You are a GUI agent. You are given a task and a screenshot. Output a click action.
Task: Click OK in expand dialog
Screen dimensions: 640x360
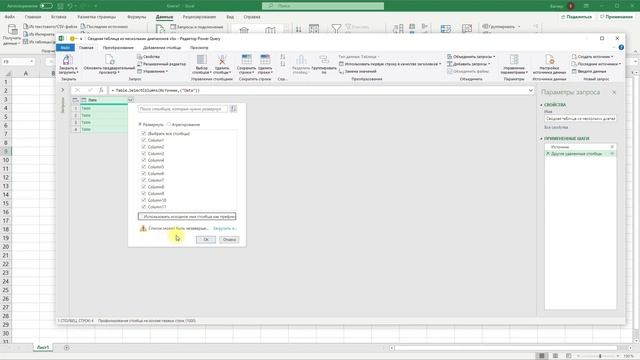[206, 240]
